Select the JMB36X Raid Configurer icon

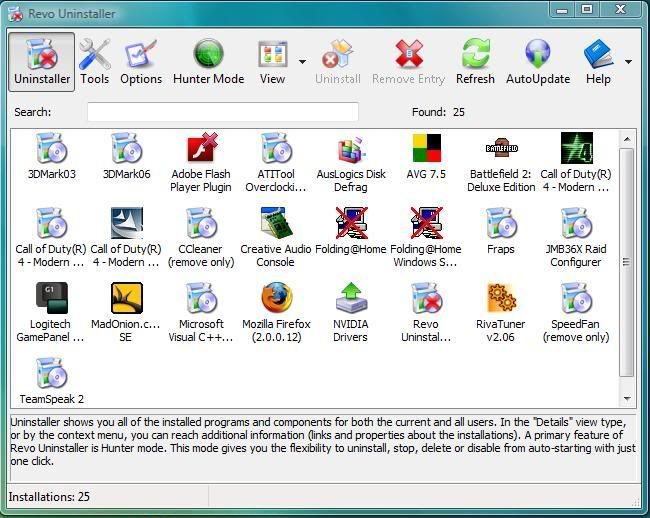pos(576,223)
